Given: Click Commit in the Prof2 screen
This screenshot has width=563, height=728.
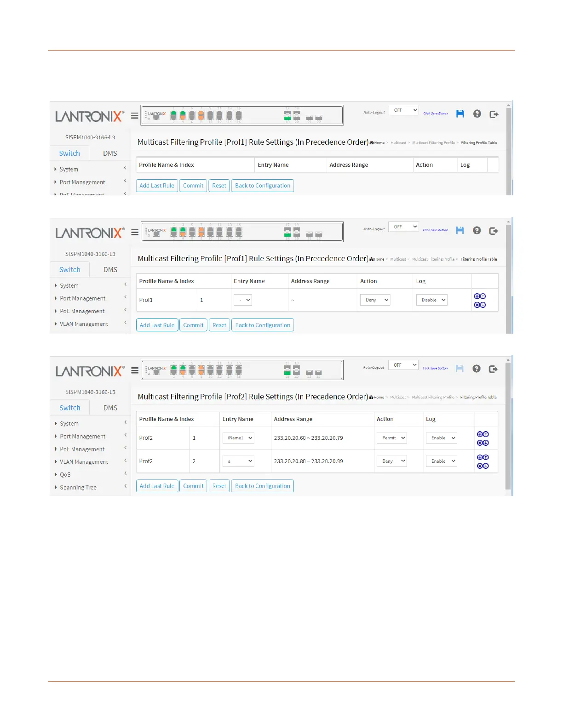Looking at the screenshot, I should (193, 486).
